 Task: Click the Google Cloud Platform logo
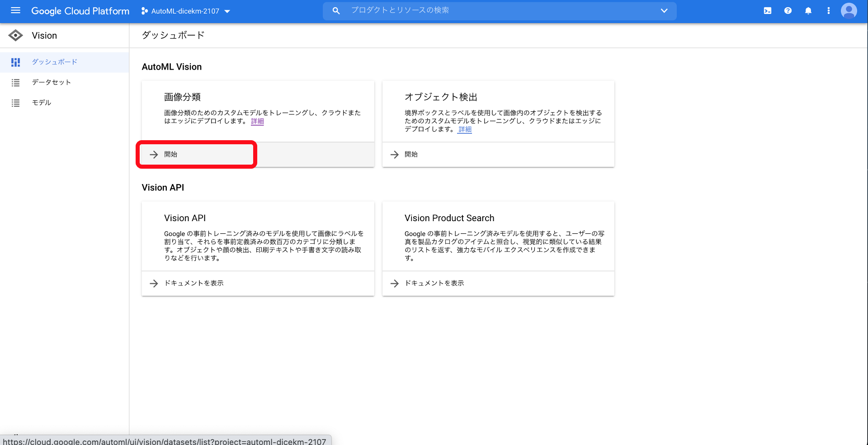tap(80, 11)
